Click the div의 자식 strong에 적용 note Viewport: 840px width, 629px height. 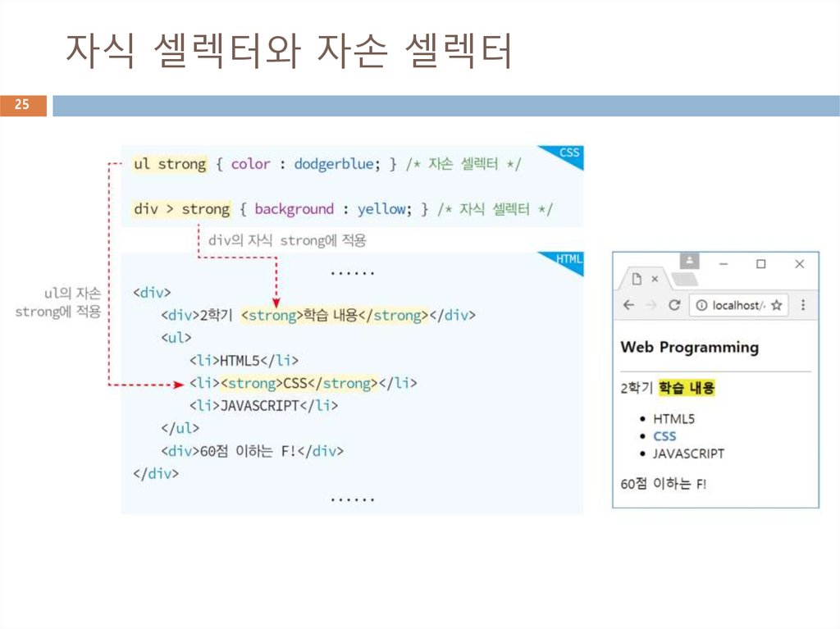(287, 240)
